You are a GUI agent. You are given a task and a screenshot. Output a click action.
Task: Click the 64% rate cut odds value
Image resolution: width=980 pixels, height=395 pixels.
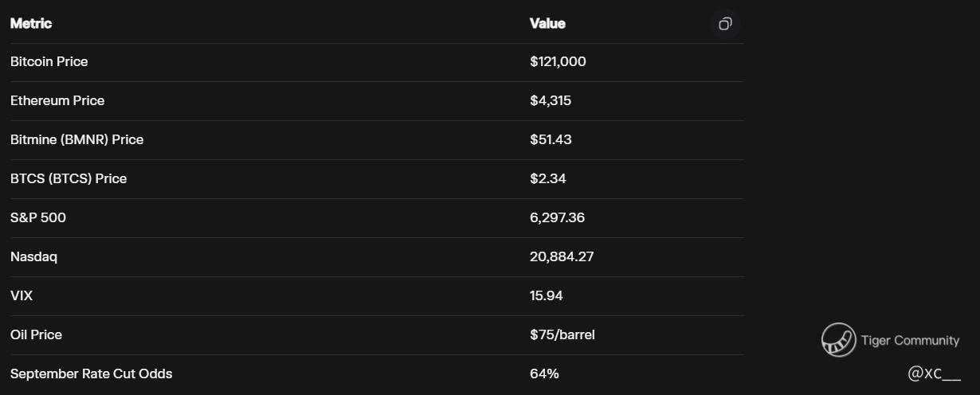tap(544, 374)
